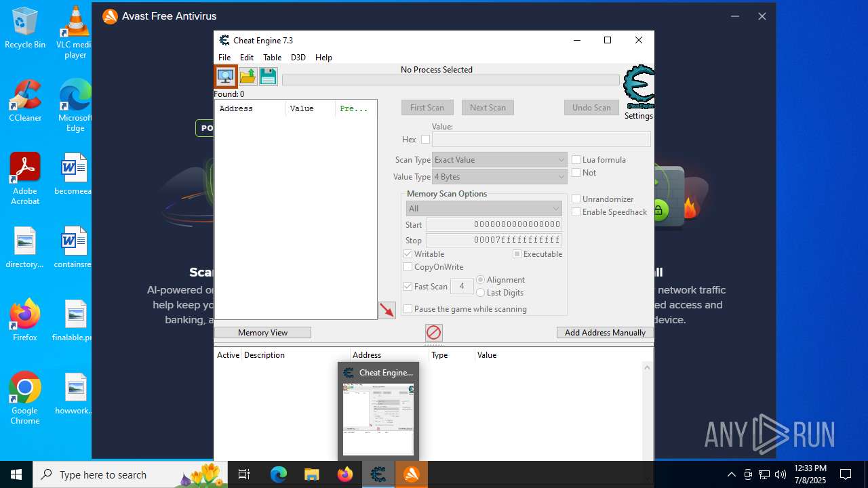Close the Avast Free Antivirus window
The height and width of the screenshot is (488, 868).
[762, 16]
